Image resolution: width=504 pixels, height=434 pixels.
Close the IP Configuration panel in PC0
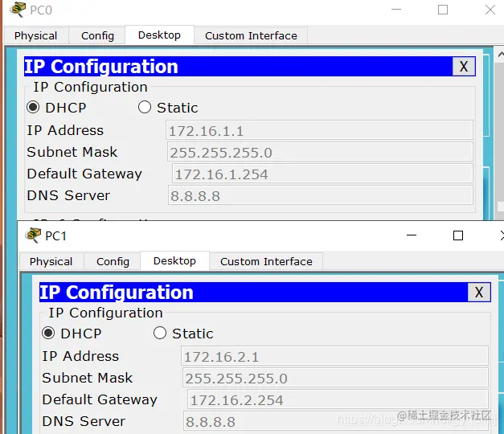pos(464,67)
